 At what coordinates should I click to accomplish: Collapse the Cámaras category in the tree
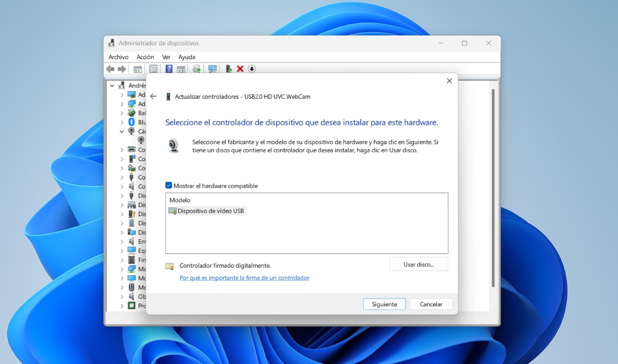[122, 131]
